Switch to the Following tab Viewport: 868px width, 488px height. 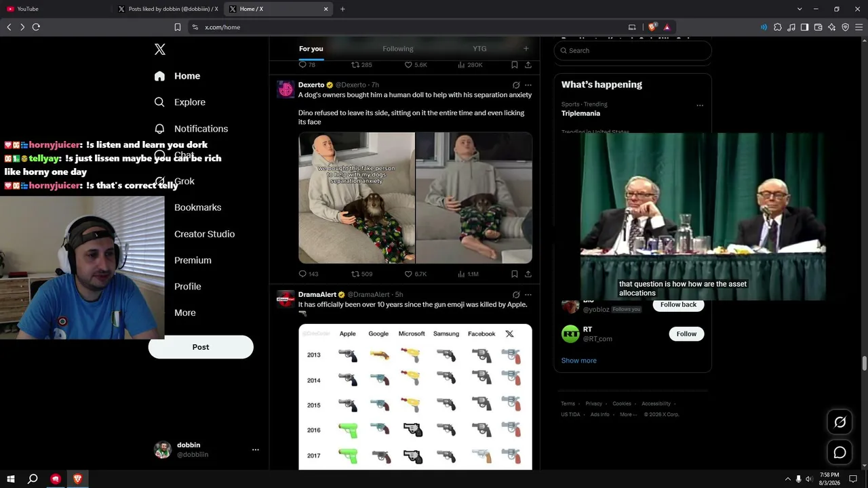(398, 49)
